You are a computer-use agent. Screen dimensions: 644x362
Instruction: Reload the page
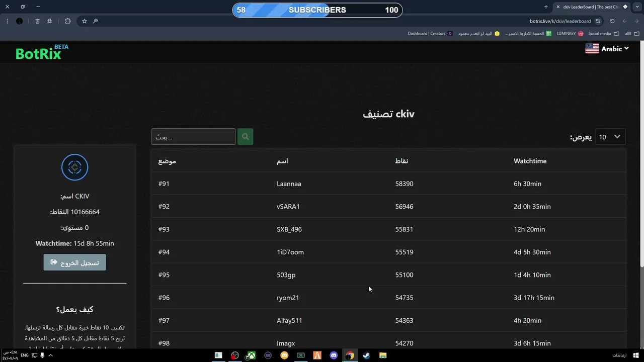612,21
